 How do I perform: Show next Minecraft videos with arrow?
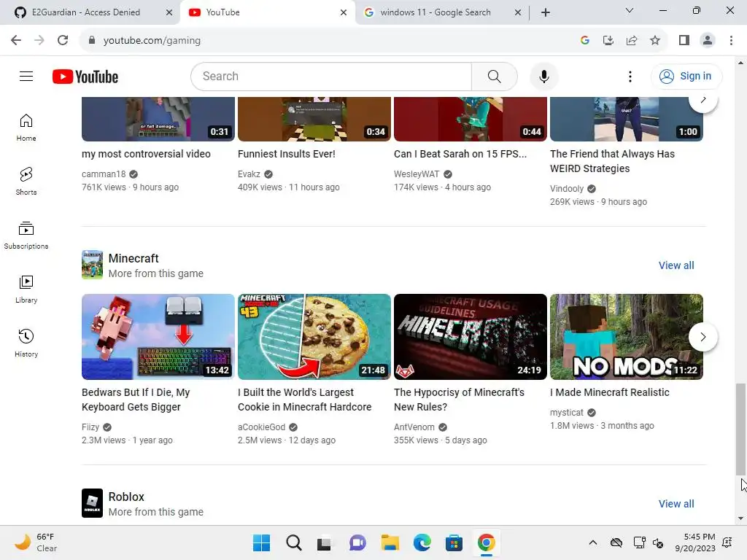tap(703, 337)
